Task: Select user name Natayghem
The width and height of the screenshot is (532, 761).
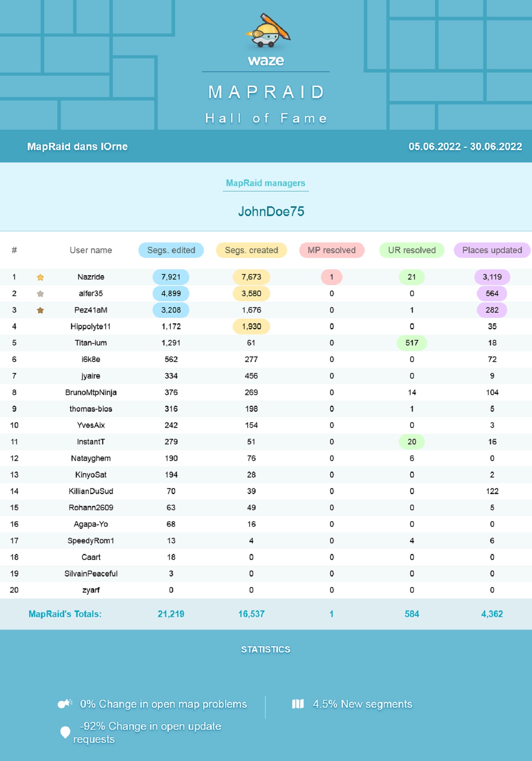Action: pyautogui.click(x=91, y=458)
